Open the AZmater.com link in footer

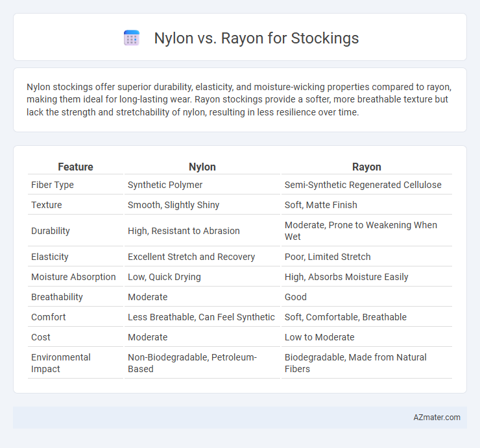pyautogui.click(x=437, y=418)
